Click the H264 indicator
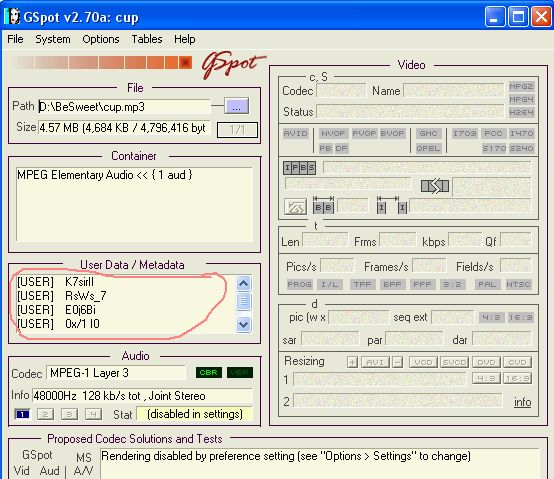Screen dimensions: 554x479 click(521, 113)
